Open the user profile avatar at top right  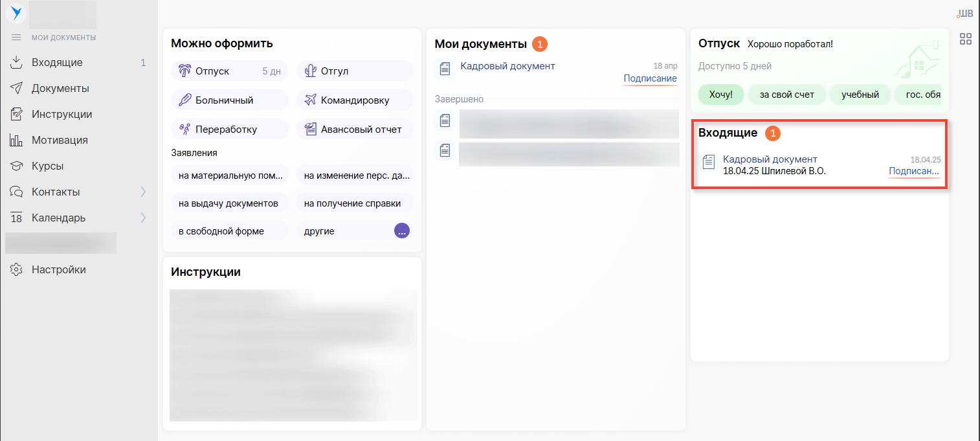[x=964, y=13]
